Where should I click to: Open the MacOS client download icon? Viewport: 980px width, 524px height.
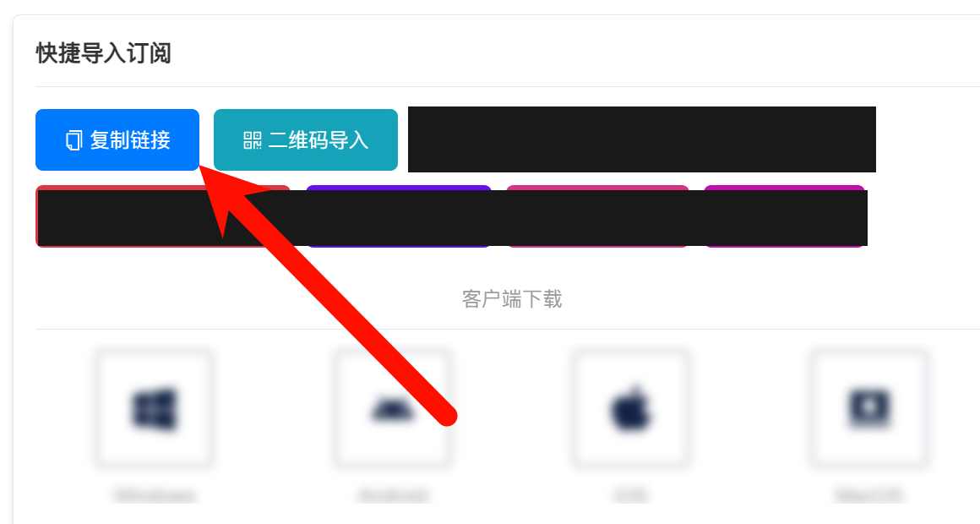pyautogui.click(x=869, y=410)
